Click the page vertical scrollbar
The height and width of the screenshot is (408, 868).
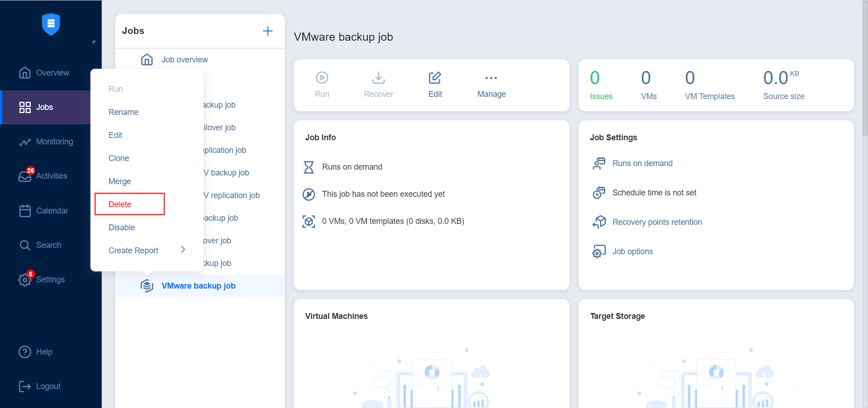[865, 68]
